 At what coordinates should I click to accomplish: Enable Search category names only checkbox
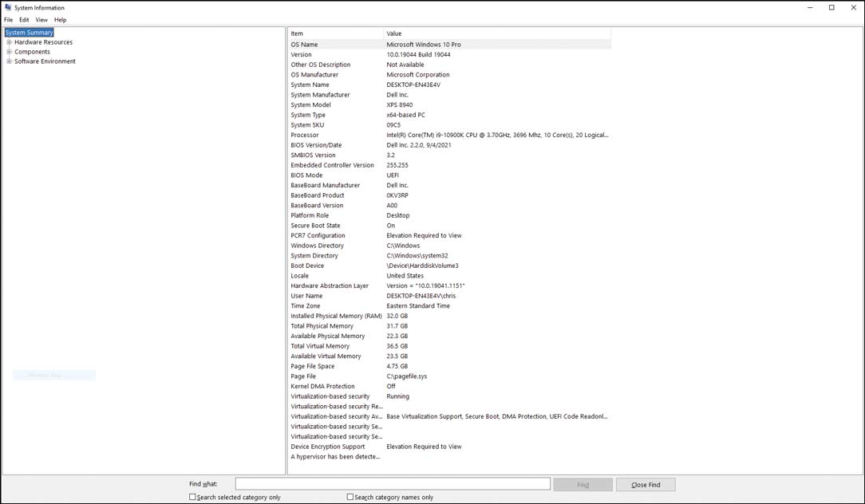click(x=350, y=497)
